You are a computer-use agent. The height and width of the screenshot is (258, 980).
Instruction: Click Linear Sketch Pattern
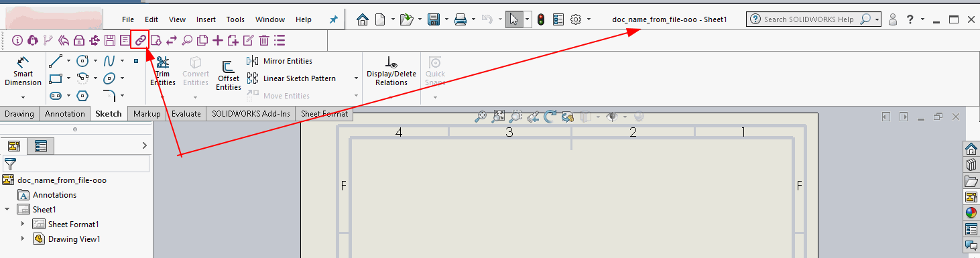[292, 78]
